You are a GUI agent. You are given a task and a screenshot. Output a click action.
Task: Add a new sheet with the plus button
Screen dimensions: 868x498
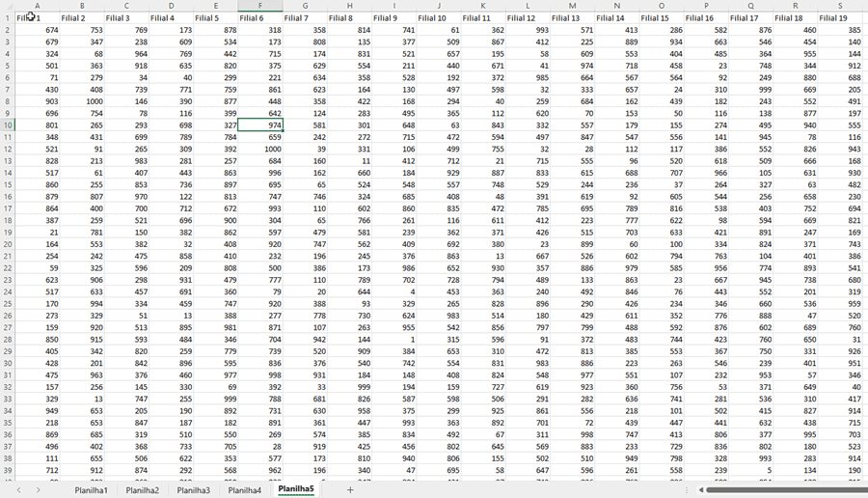tap(350, 489)
